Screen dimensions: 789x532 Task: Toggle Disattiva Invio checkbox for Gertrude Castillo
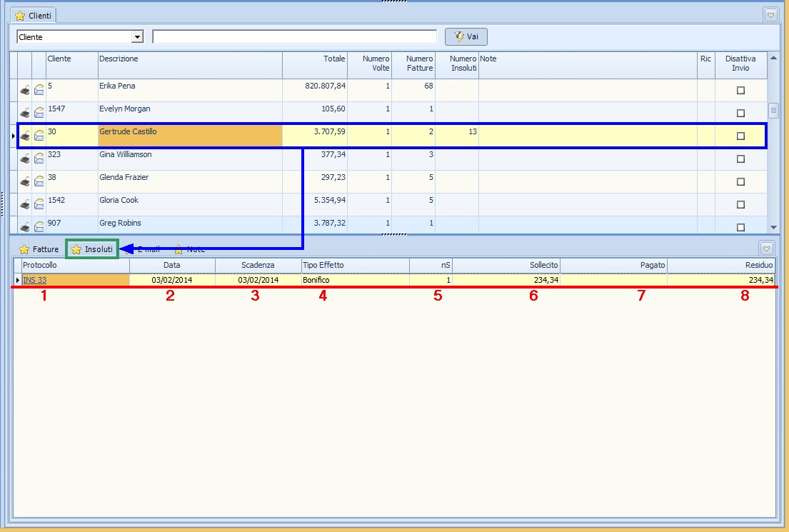[x=740, y=136]
